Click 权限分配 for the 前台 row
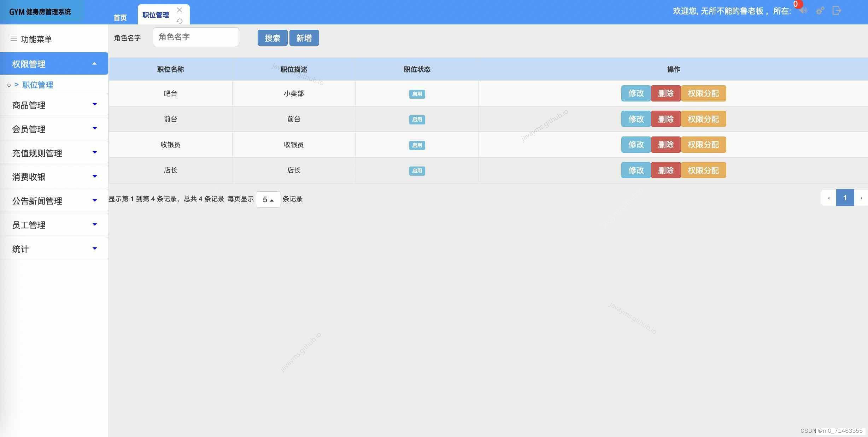The width and height of the screenshot is (868, 437). tap(703, 119)
